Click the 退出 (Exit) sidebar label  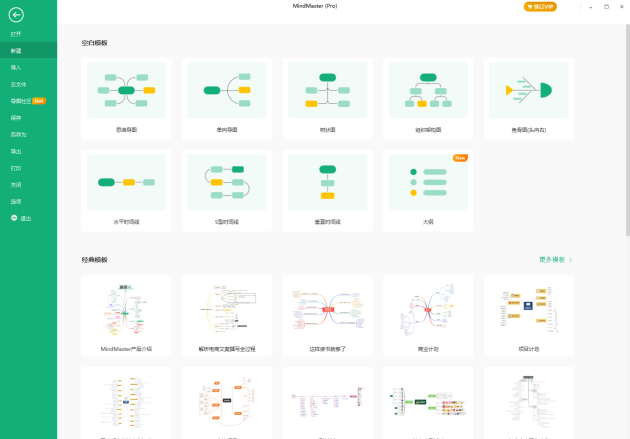(x=26, y=218)
